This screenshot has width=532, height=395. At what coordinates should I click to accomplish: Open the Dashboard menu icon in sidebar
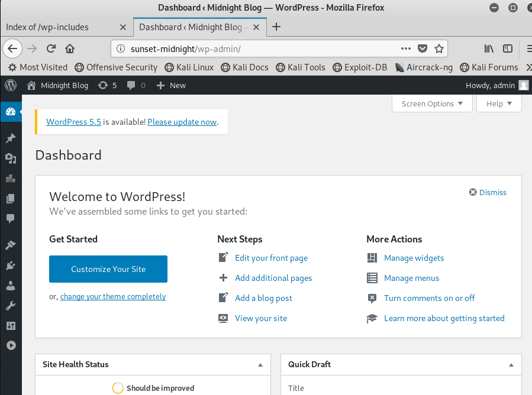pyautogui.click(x=11, y=112)
